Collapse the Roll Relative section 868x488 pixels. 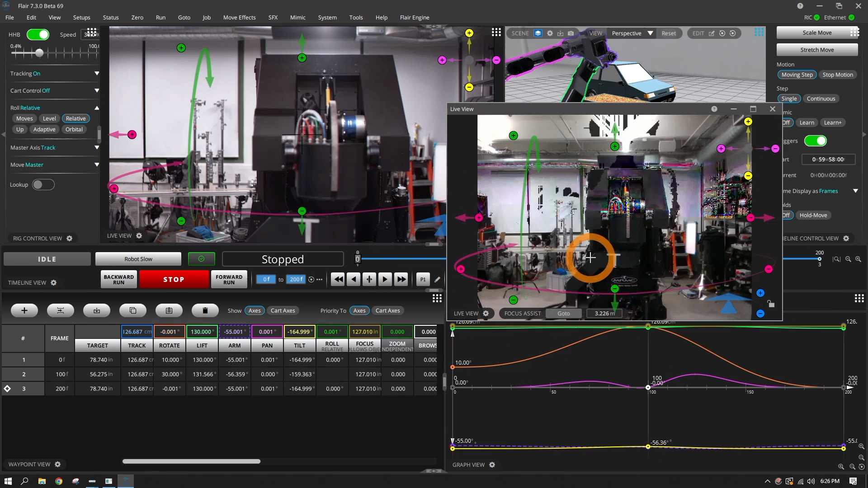coord(97,108)
